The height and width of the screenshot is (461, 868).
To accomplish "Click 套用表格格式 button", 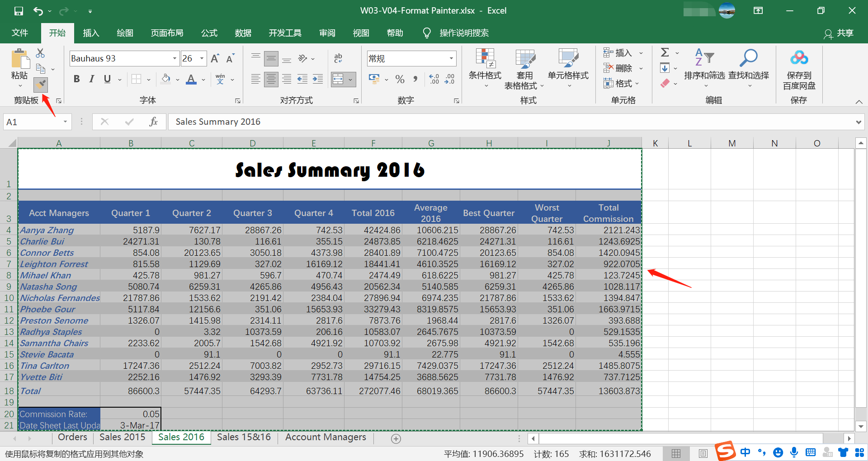I will 524,69.
